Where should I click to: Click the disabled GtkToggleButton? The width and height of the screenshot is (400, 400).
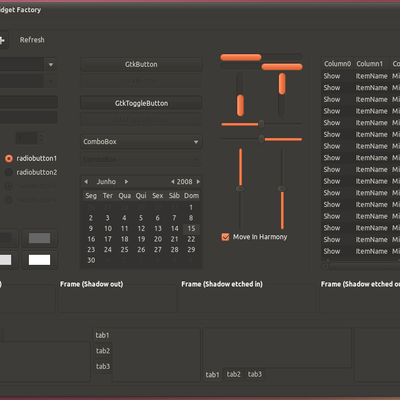(x=141, y=119)
